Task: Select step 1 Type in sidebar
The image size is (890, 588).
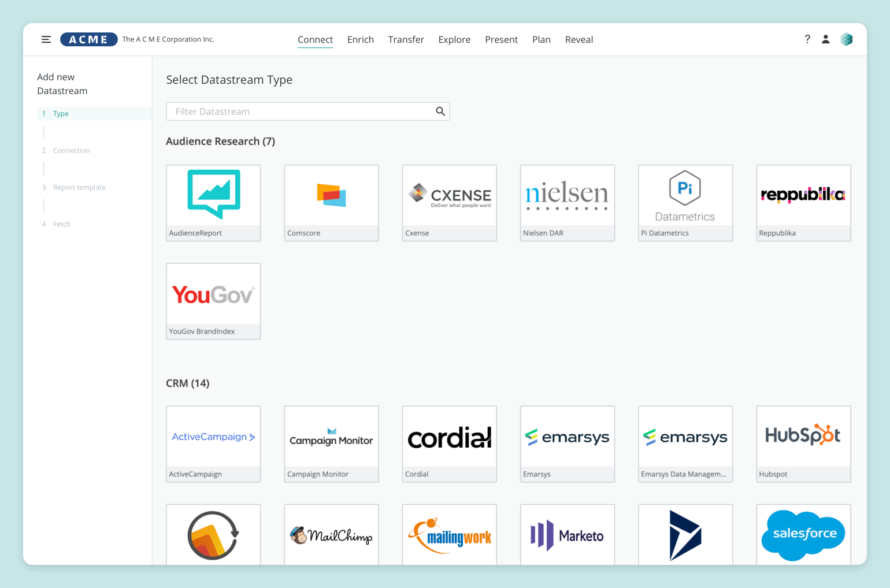Action: pos(94,113)
